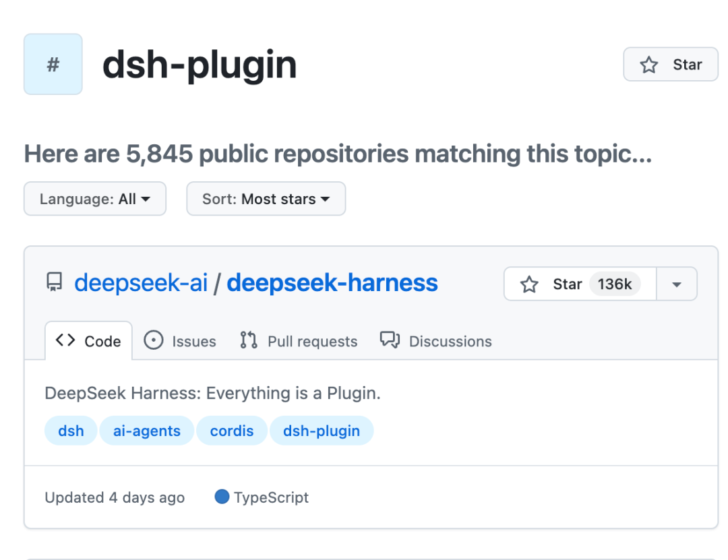Click the cordis topic tag
Viewport: 728px width, 560px height.
[x=232, y=431]
